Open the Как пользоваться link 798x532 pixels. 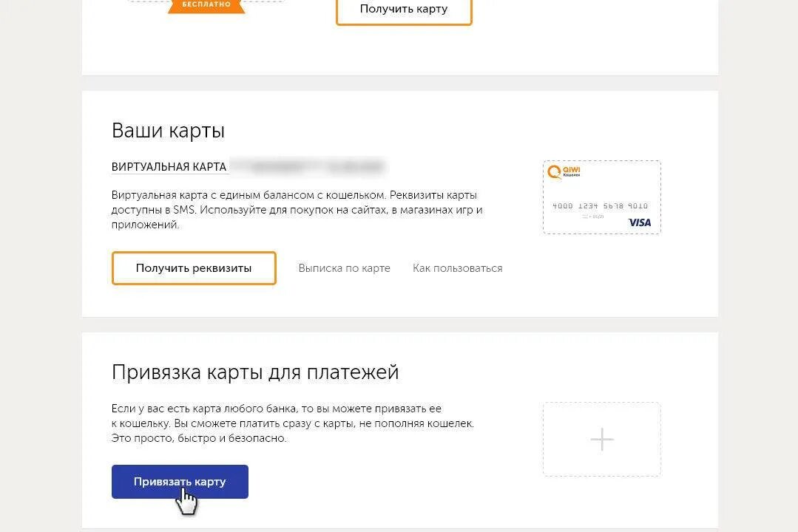(x=458, y=268)
